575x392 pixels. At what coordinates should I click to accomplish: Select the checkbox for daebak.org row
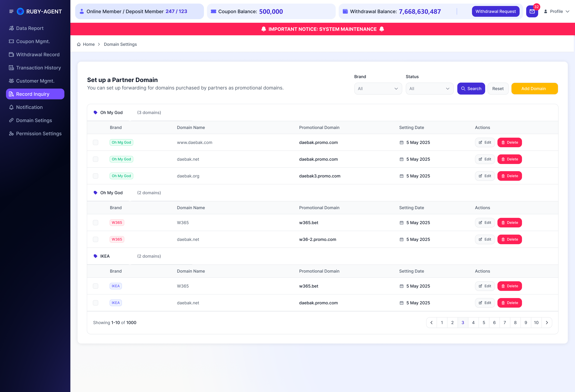96,176
